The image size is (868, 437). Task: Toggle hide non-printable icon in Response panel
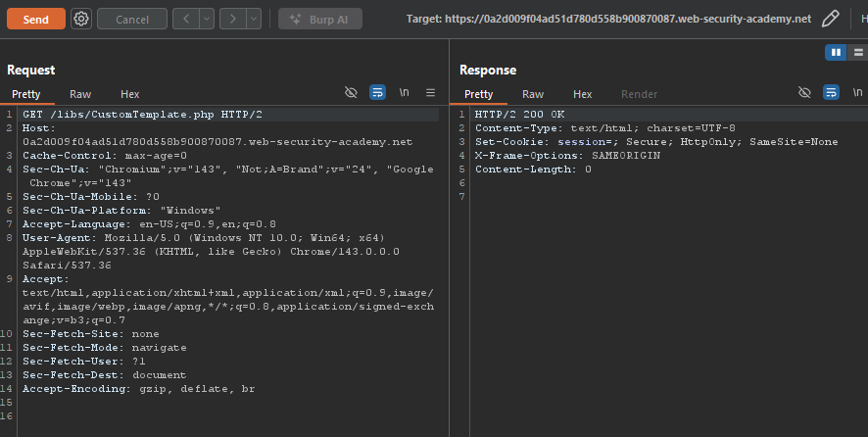click(804, 92)
